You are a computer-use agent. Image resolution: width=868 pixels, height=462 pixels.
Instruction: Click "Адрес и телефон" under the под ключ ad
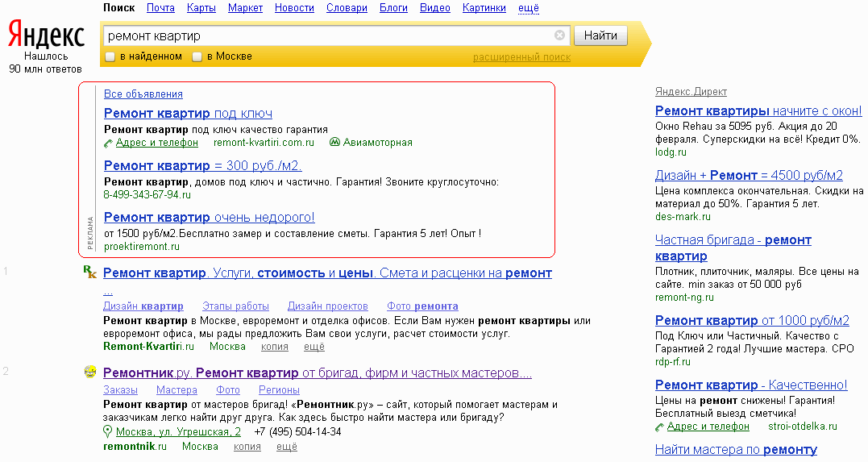point(156,143)
